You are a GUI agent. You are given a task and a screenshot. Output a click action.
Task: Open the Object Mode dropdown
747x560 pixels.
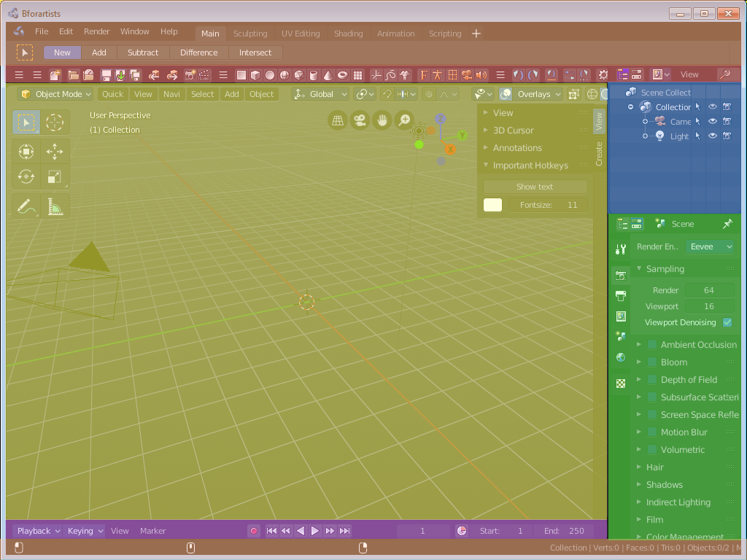tap(55, 94)
